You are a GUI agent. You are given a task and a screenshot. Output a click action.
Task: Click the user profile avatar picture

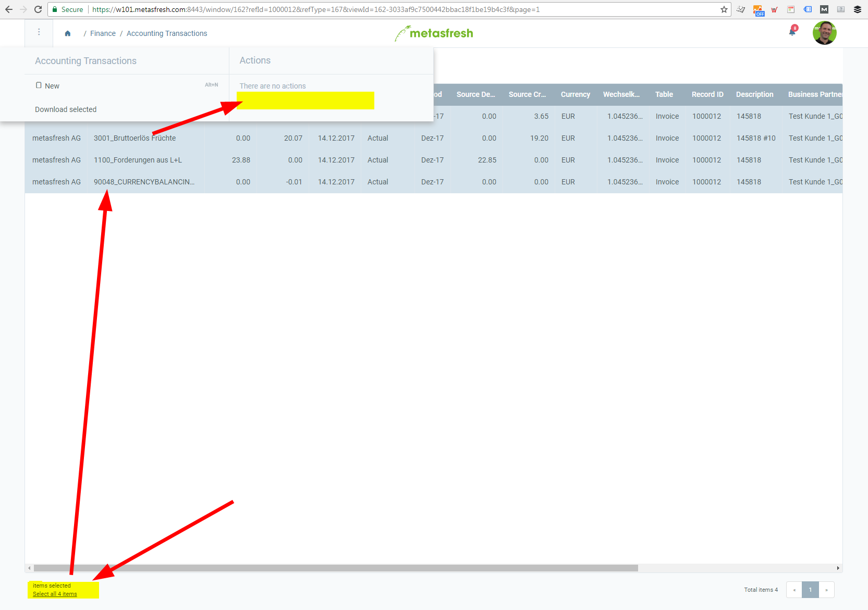pos(824,32)
